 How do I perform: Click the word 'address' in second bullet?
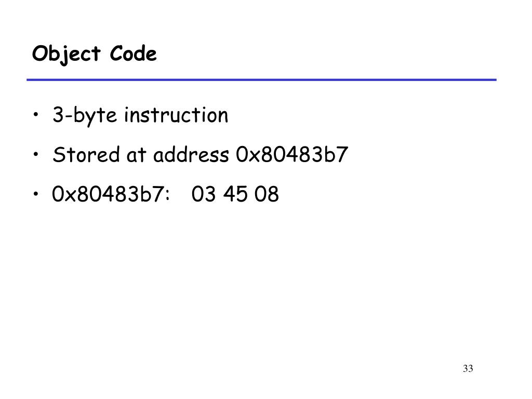pos(191,155)
